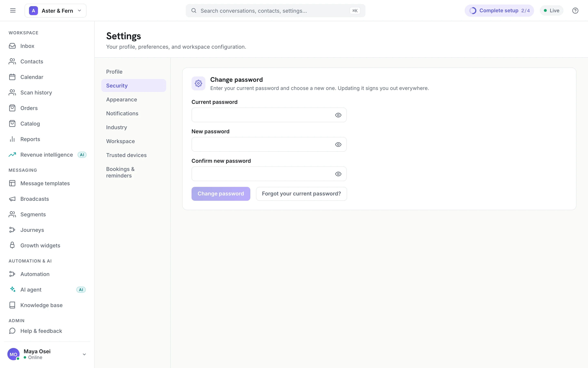
Task: Click the search conversations field
Action: coord(275,10)
